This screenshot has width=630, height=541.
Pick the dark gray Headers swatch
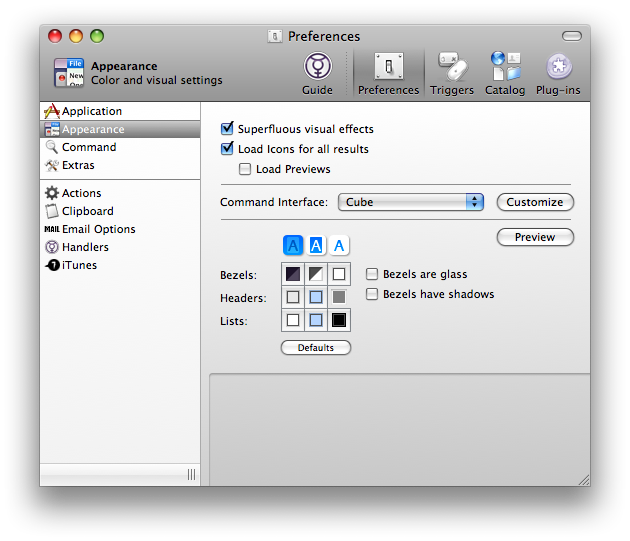pyautogui.click(x=339, y=297)
